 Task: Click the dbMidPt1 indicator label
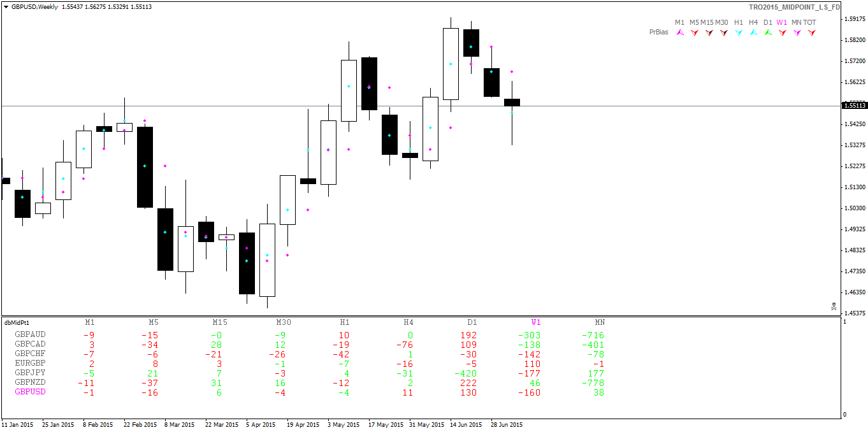17,323
